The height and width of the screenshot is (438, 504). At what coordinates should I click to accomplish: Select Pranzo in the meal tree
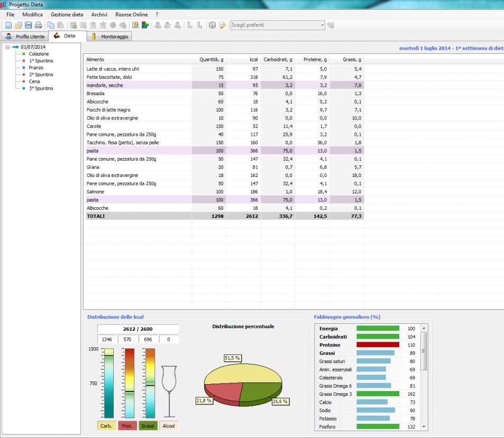[x=36, y=68]
